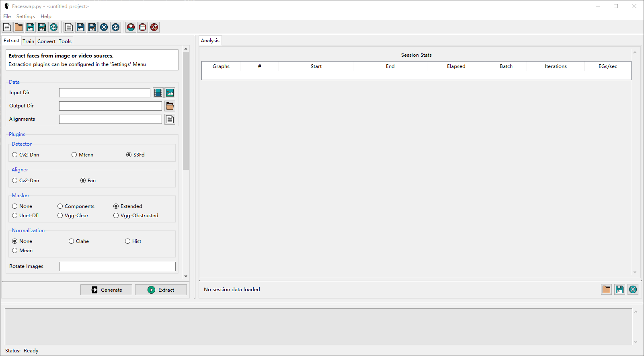Browse for an Alignments file

170,119
